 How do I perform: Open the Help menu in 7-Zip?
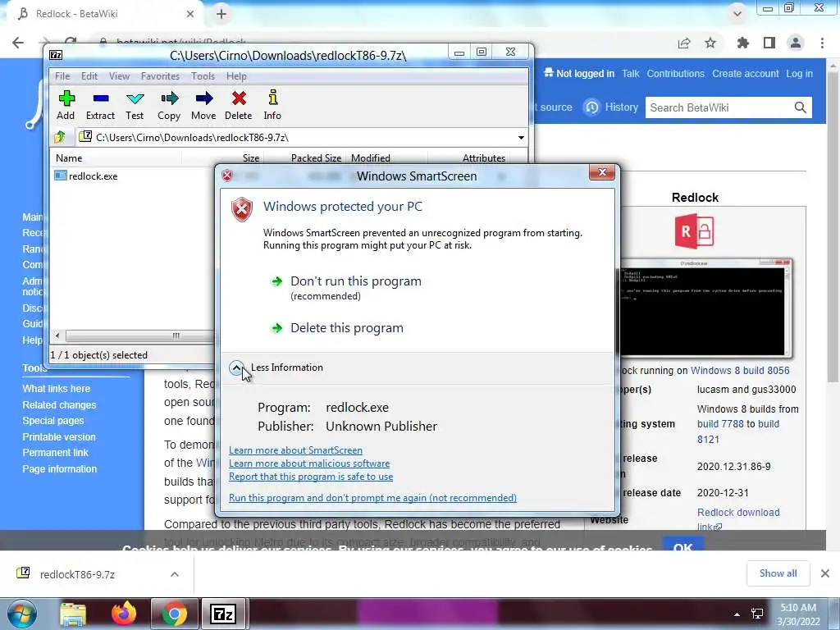236,76
